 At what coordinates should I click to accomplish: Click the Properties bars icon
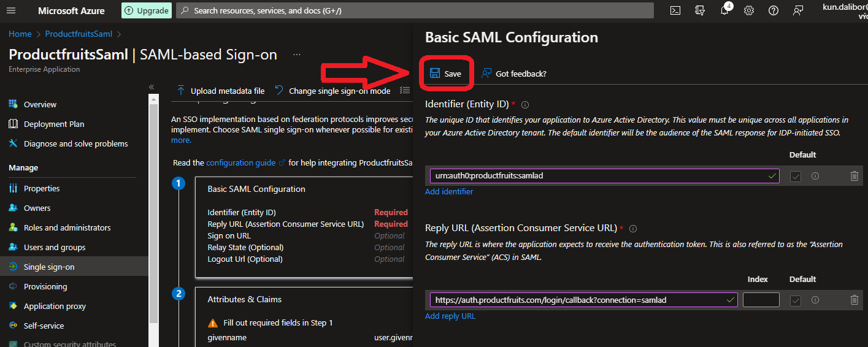[13, 188]
